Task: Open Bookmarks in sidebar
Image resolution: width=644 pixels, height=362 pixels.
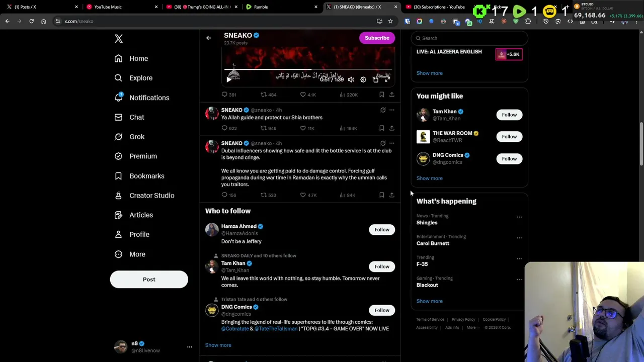Action: [139, 176]
